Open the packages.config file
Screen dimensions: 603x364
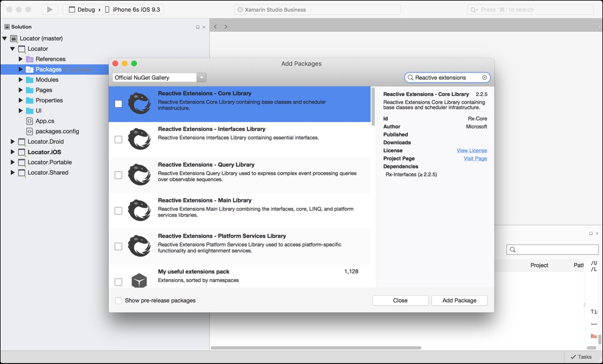pos(57,131)
